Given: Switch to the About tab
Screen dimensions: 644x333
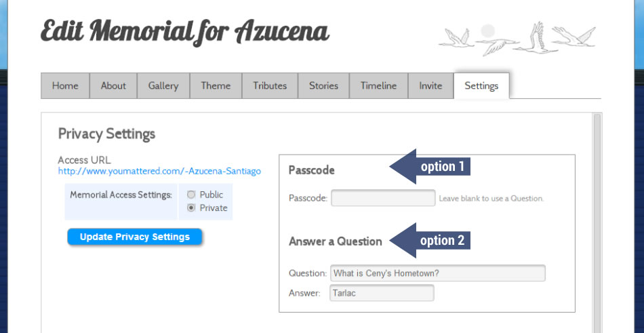Looking at the screenshot, I should (x=113, y=86).
